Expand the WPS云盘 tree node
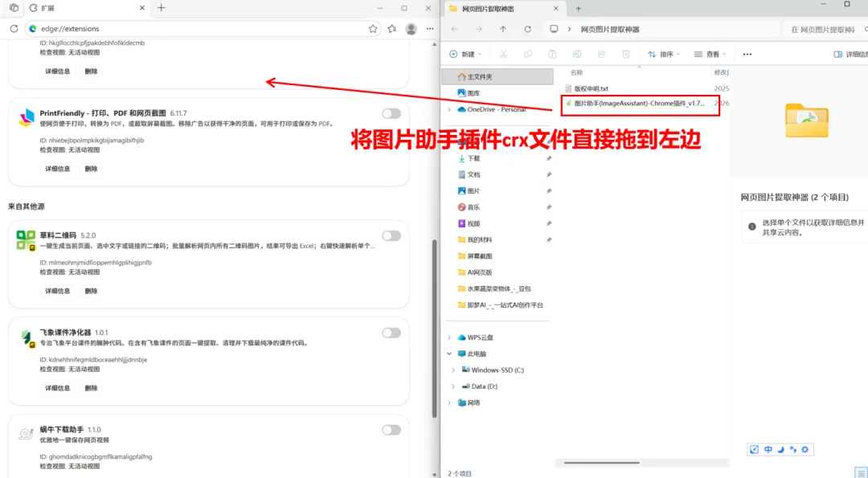The width and height of the screenshot is (868, 478). point(449,337)
